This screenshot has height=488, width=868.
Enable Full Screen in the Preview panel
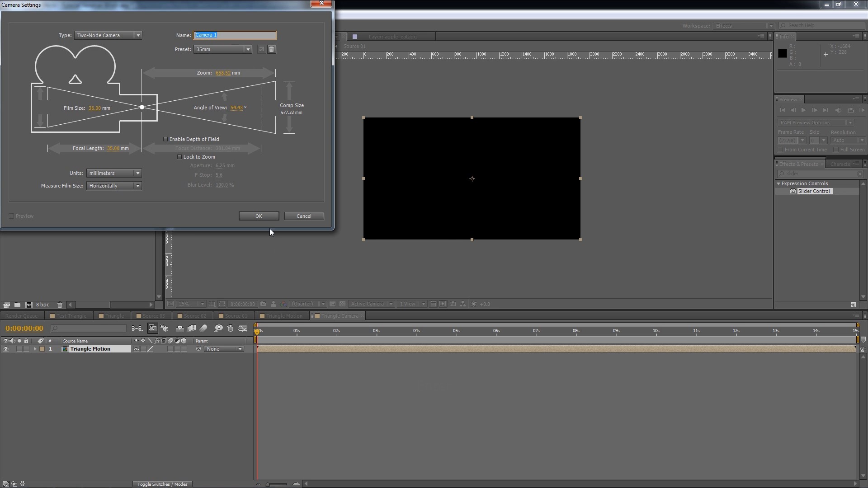[836, 150]
